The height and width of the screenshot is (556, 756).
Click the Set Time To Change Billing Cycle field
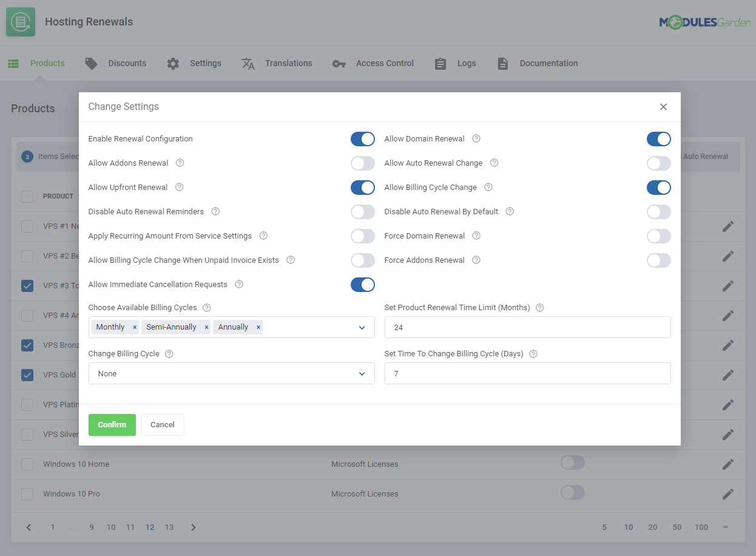(527, 374)
